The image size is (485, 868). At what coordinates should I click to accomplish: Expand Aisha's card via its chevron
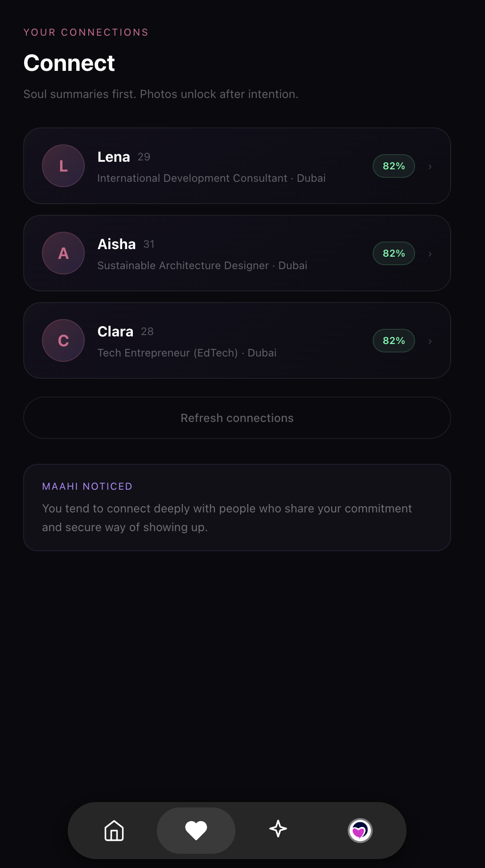point(430,253)
